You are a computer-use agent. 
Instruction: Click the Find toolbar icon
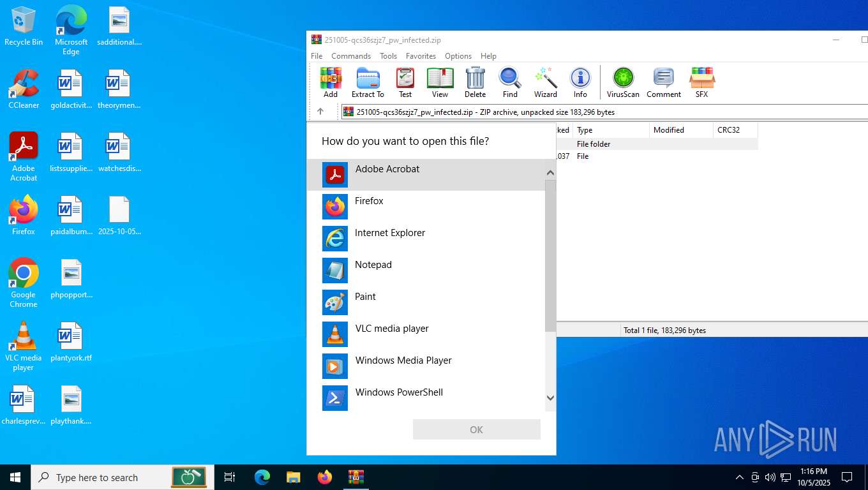(x=510, y=83)
